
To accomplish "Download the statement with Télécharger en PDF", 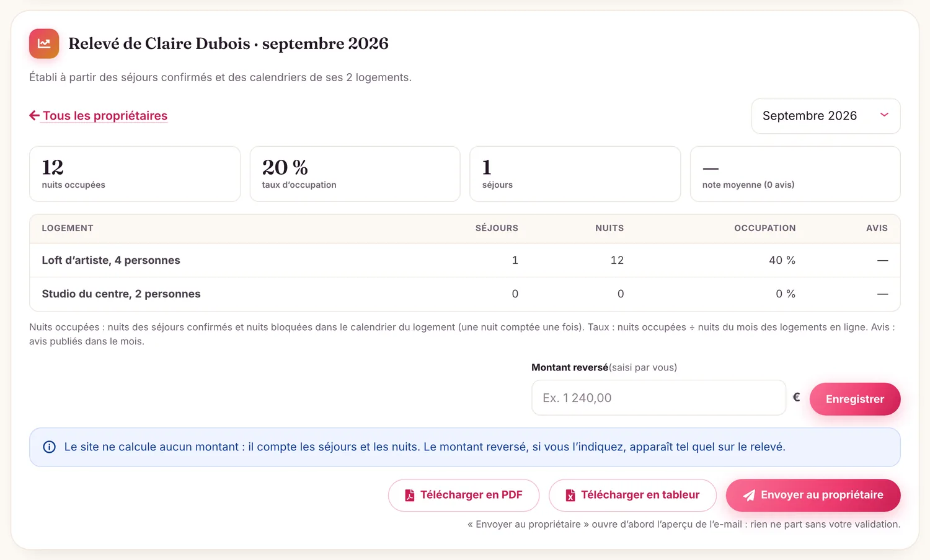I will click(x=464, y=495).
